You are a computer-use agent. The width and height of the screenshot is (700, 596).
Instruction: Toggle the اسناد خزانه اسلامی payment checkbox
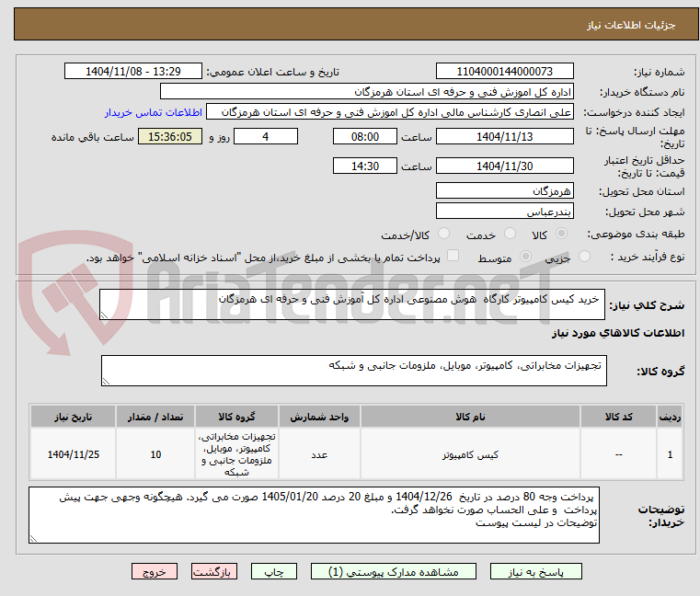453,256
